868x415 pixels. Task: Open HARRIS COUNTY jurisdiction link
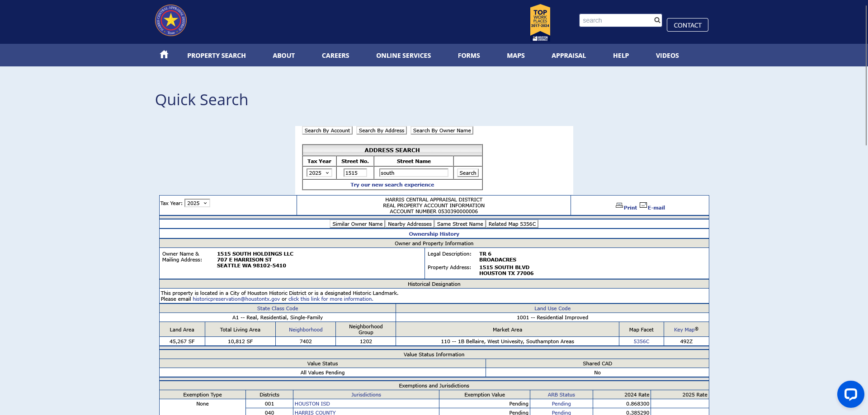[x=315, y=412]
